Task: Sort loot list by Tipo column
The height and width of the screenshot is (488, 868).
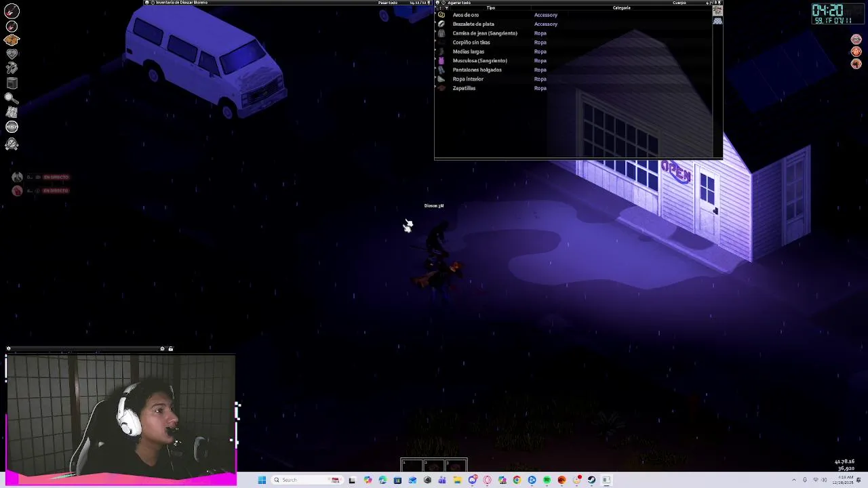Action: 491,7
